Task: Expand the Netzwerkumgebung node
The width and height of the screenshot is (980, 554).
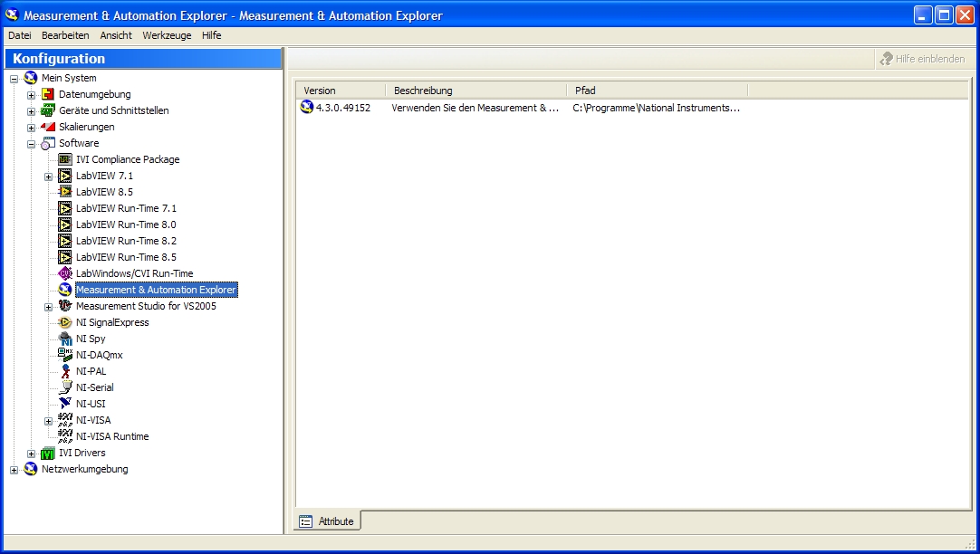Action: (14, 470)
